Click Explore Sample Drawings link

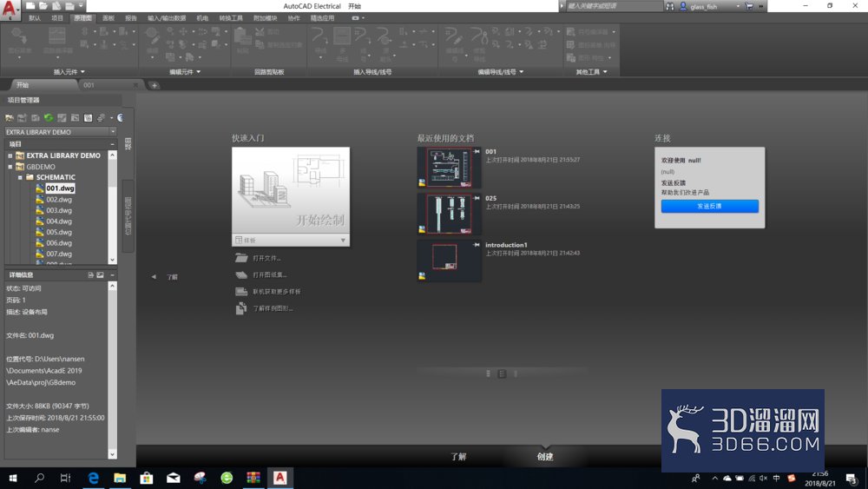click(x=273, y=308)
